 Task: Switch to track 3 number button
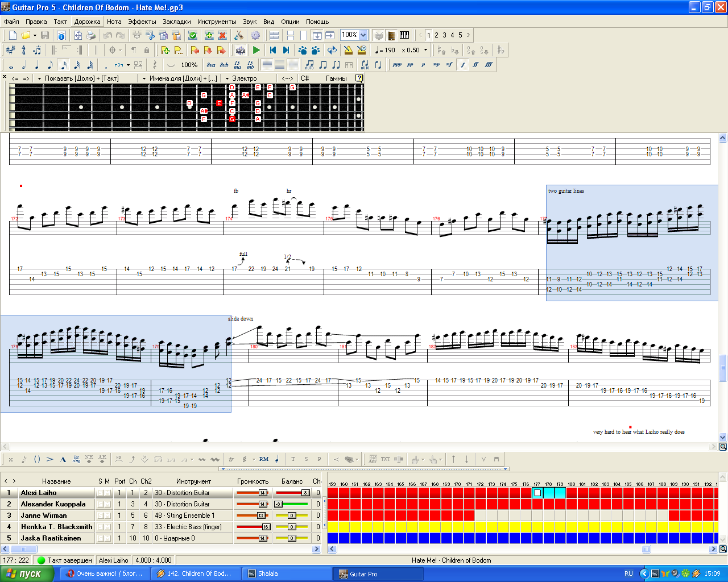(445, 35)
